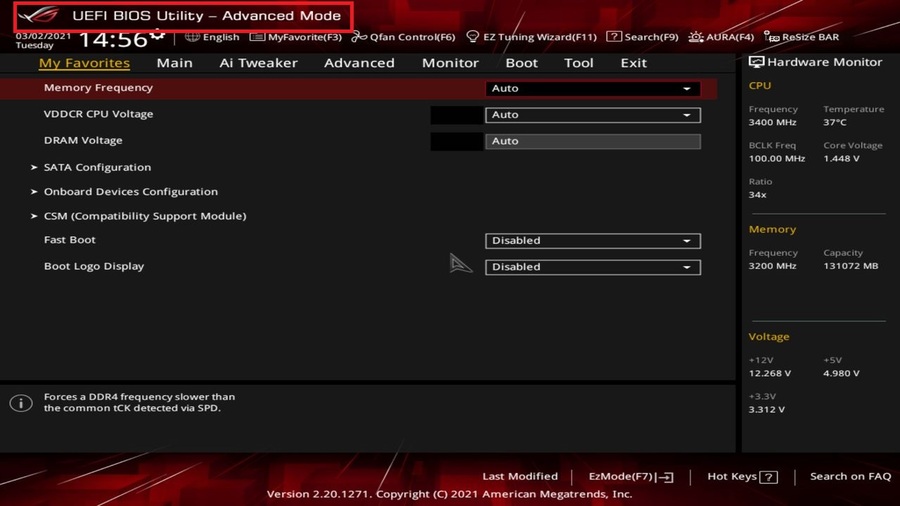Switch to EzMode(F7)
Viewport: 900px width, 506px height.
click(x=630, y=477)
